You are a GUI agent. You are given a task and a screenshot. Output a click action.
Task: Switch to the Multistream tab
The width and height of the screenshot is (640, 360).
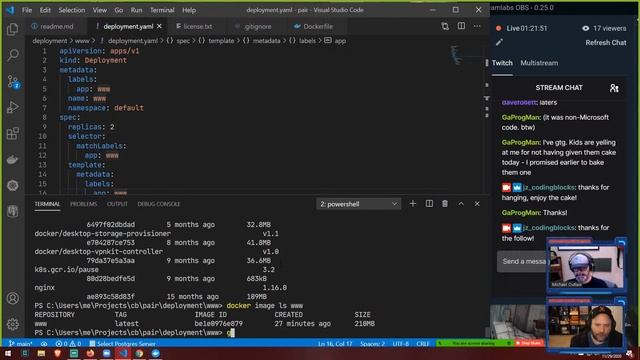pos(539,63)
